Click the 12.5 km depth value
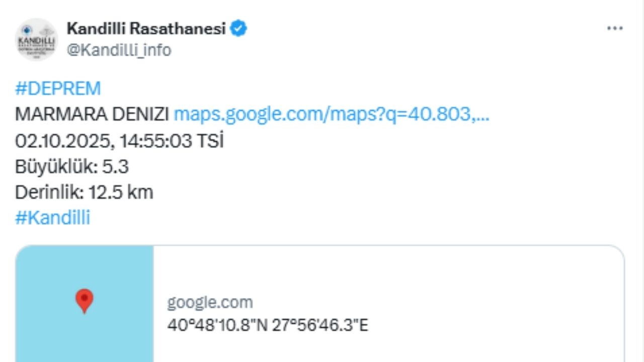Screen dimensions: 644x362 (x=121, y=192)
